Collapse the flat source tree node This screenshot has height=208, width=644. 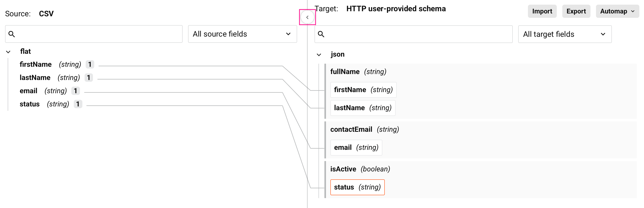tap(8, 52)
